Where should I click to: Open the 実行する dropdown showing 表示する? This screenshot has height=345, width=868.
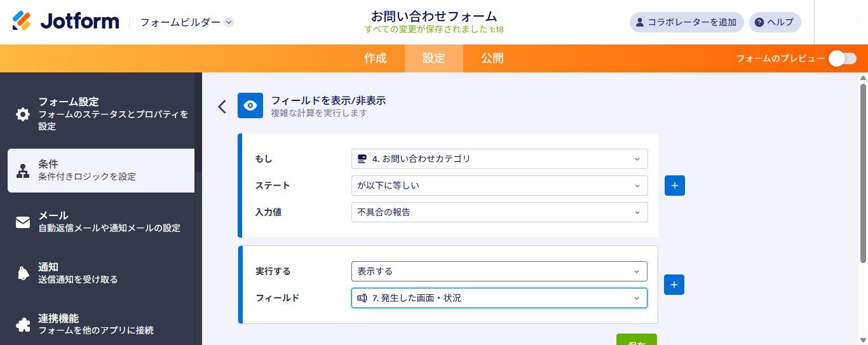[499, 271]
